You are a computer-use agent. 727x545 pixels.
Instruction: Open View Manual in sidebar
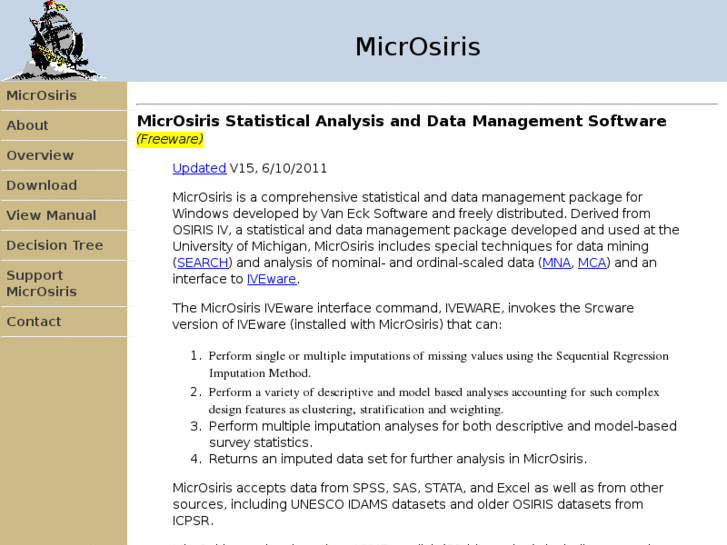pyautogui.click(x=51, y=215)
